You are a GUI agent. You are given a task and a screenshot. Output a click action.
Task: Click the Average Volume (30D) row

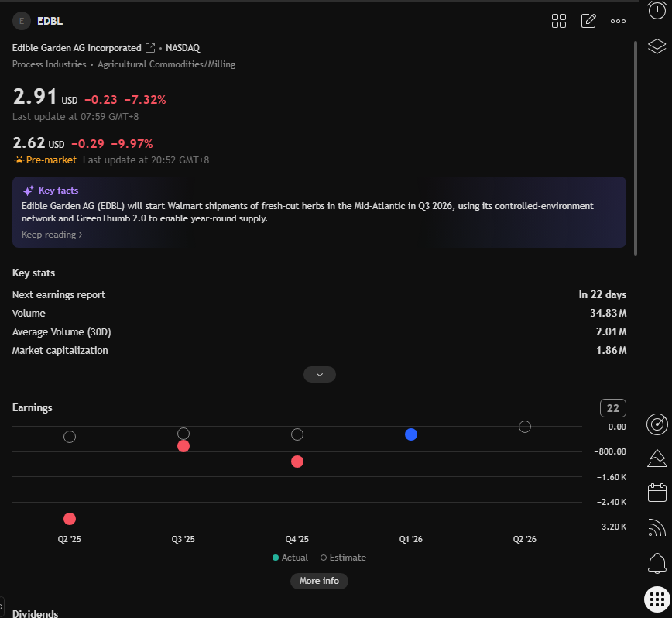[319, 331]
